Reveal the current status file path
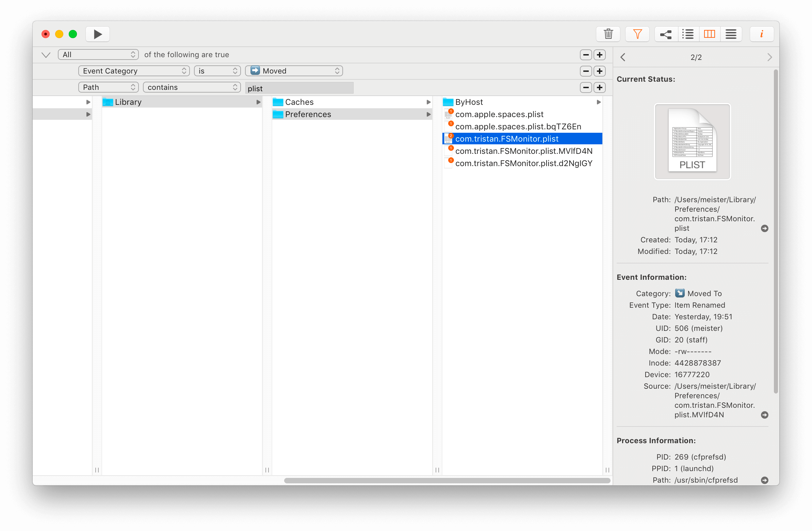812x531 pixels. point(765,228)
